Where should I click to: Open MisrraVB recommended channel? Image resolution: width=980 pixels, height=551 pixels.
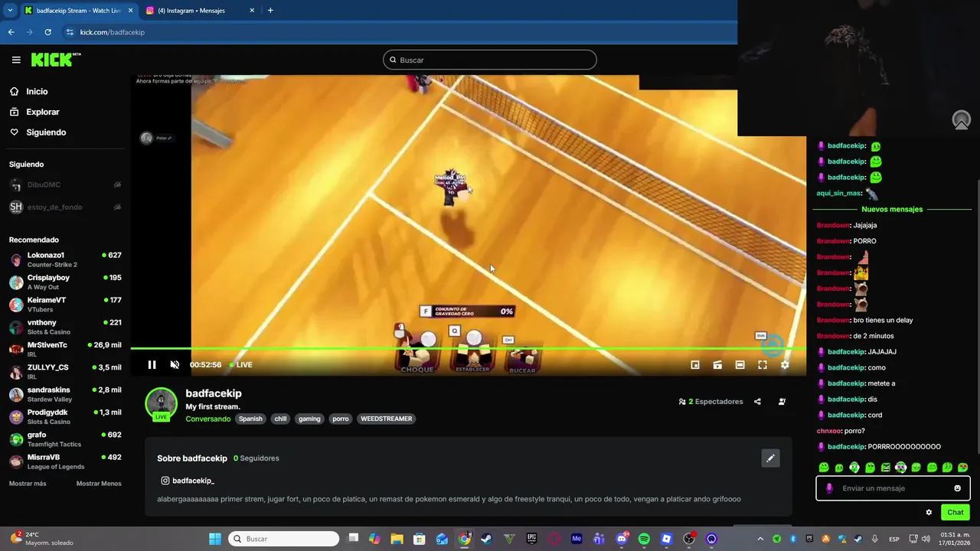coord(65,461)
